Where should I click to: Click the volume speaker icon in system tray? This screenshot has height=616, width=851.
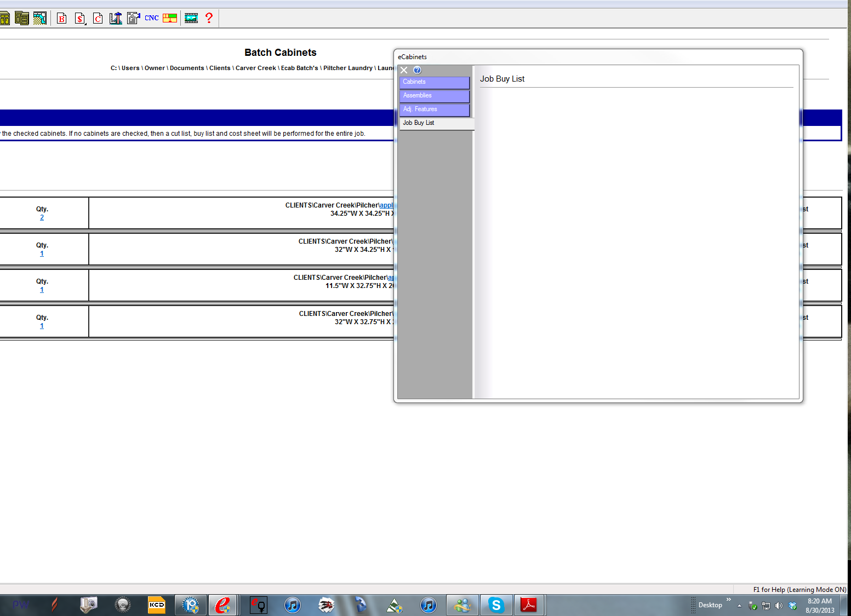click(779, 606)
